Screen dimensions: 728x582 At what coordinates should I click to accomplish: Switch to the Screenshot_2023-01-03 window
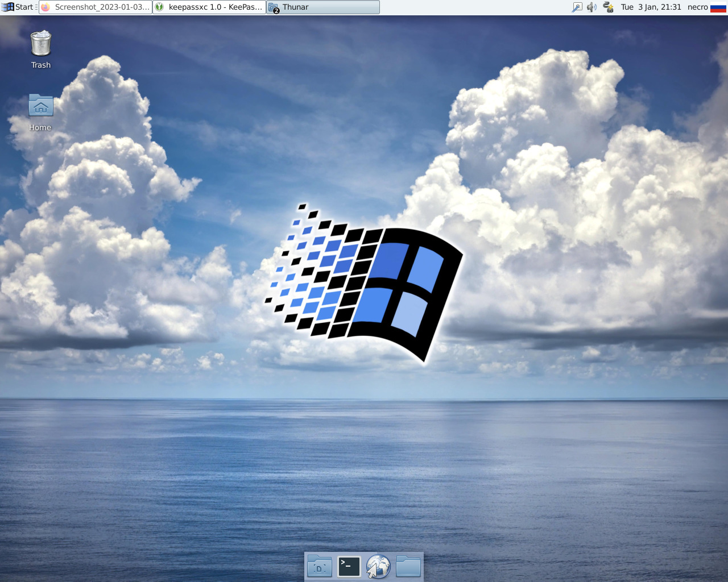[x=96, y=7]
